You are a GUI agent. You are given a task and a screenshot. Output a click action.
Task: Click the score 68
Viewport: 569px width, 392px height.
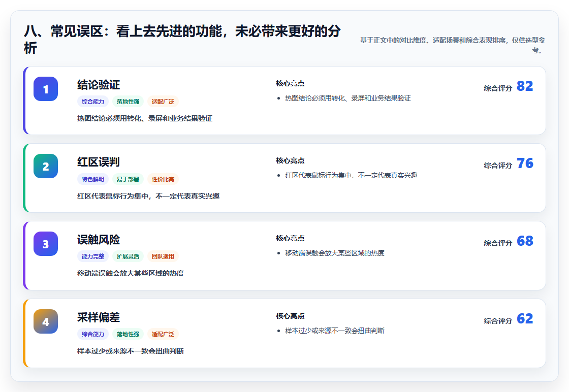point(525,241)
